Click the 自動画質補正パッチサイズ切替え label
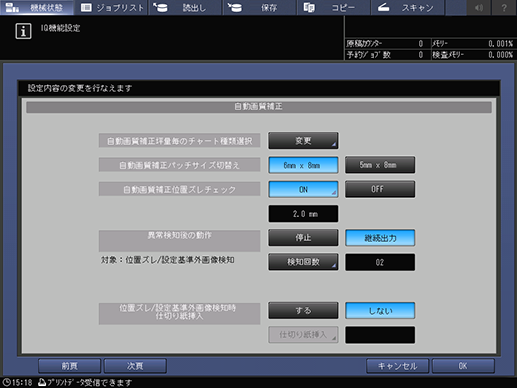The height and width of the screenshot is (388, 517). [179, 165]
